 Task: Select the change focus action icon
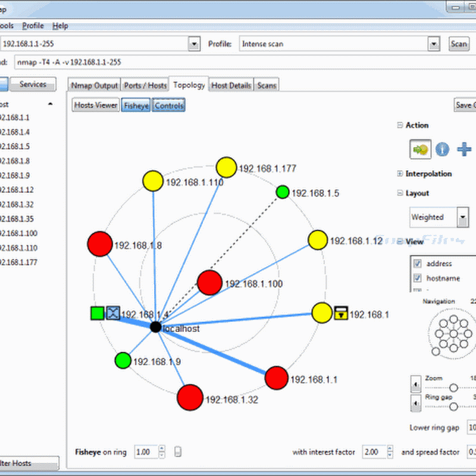(420, 149)
